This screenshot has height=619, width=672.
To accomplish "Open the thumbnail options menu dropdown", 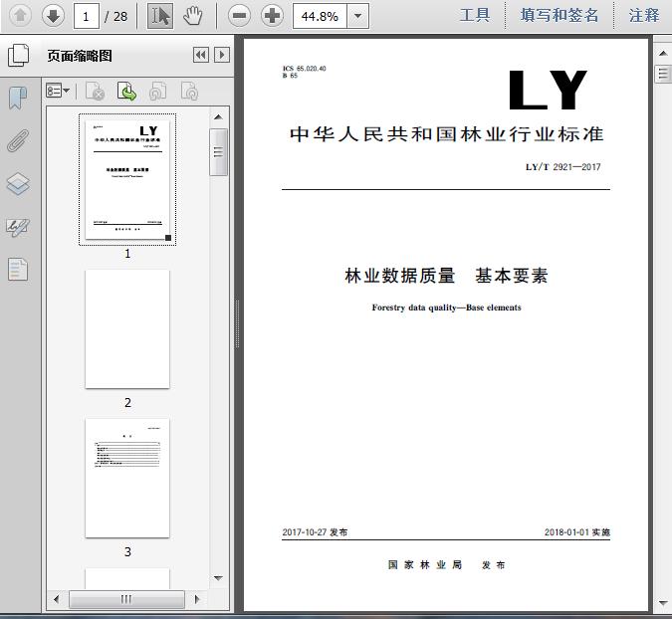I will [58, 91].
